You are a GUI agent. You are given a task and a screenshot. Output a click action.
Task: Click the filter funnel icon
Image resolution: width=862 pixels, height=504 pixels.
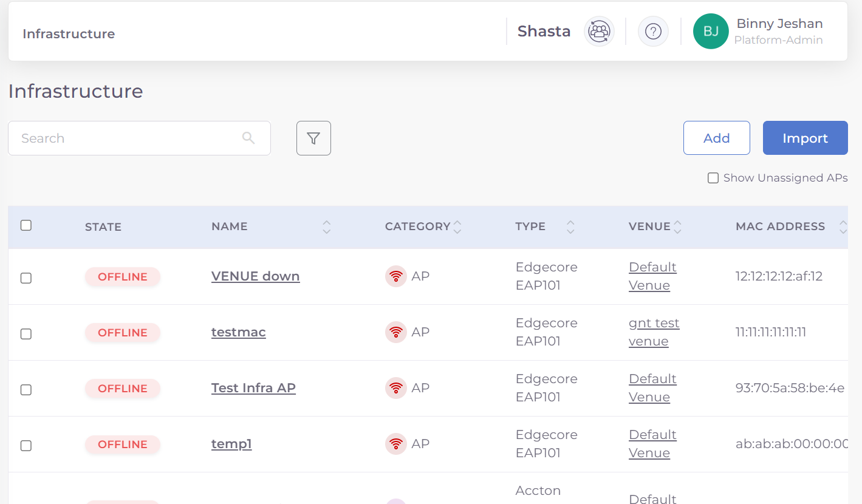(x=313, y=138)
